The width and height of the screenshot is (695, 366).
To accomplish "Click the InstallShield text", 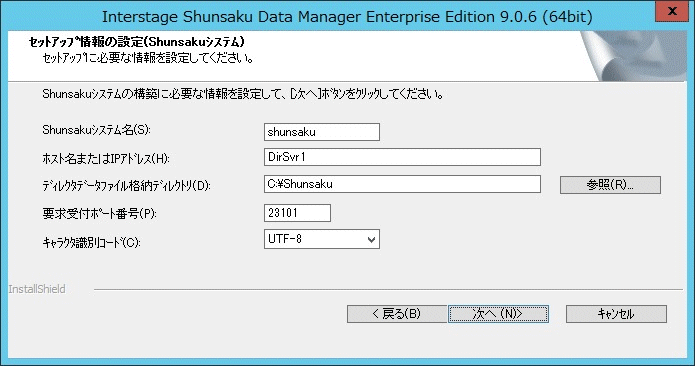I will pyautogui.click(x=37, y=289).
